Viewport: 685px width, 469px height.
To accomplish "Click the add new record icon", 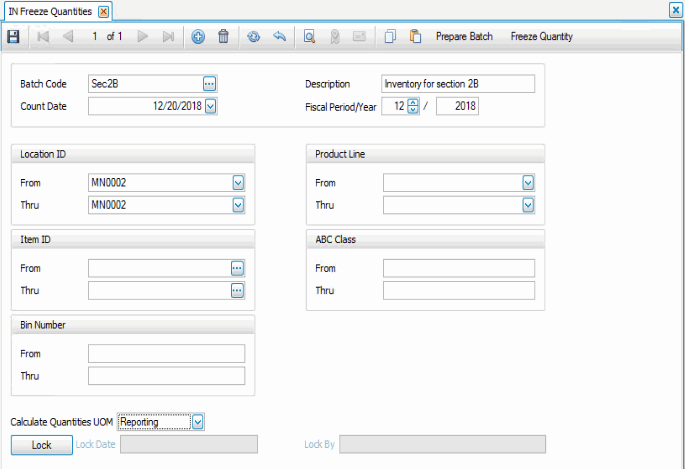I will point(198,37).
